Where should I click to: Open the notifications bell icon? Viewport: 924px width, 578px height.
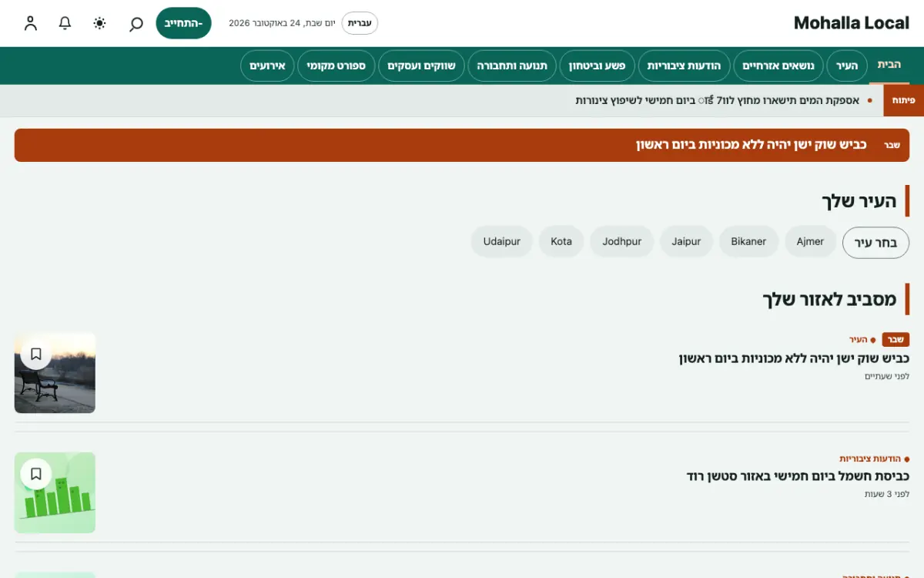coord(65,23)
